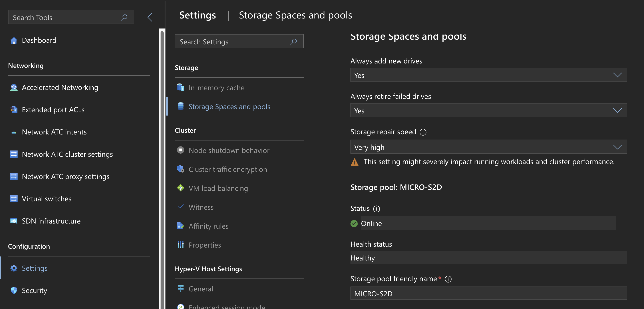
Task: Click the Accelerated Networking icon
Action: coord(14,87)
